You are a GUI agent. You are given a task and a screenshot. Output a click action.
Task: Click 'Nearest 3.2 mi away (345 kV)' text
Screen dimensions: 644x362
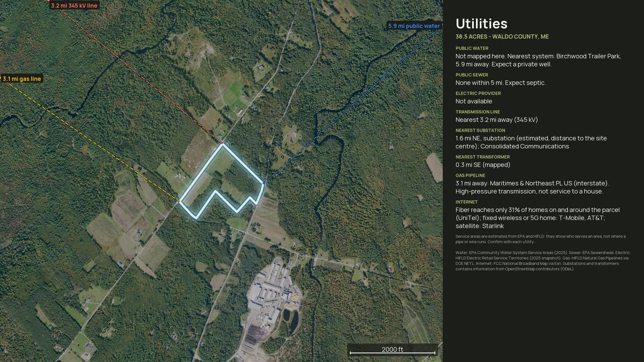point(496,120)
